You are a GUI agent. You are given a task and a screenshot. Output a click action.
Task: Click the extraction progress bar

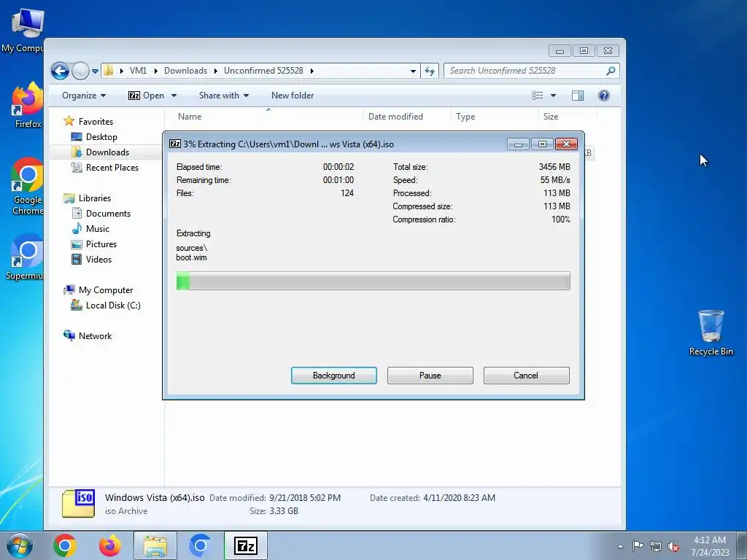point(373,281)
